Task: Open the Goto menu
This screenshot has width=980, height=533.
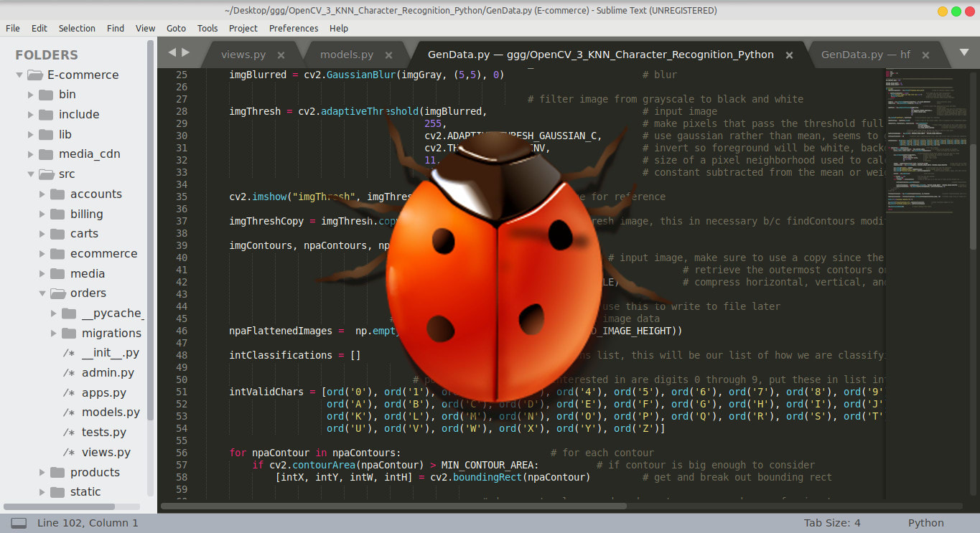Action: tap(176, 28)
